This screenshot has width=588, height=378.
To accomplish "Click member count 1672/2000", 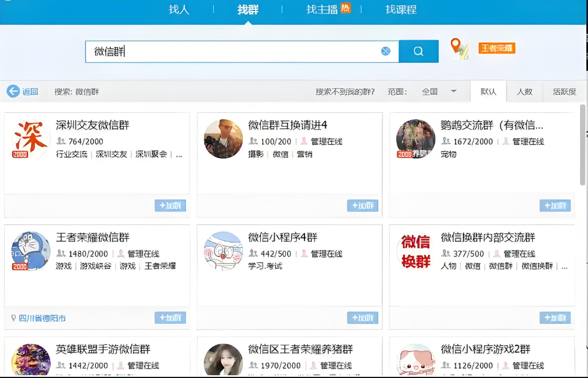I will (x=474, y=141).
